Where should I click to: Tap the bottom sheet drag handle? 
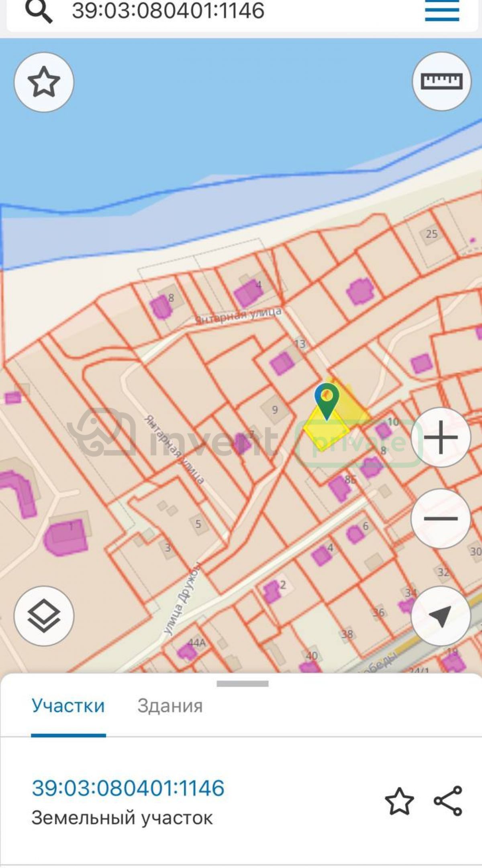coord(243,684)
